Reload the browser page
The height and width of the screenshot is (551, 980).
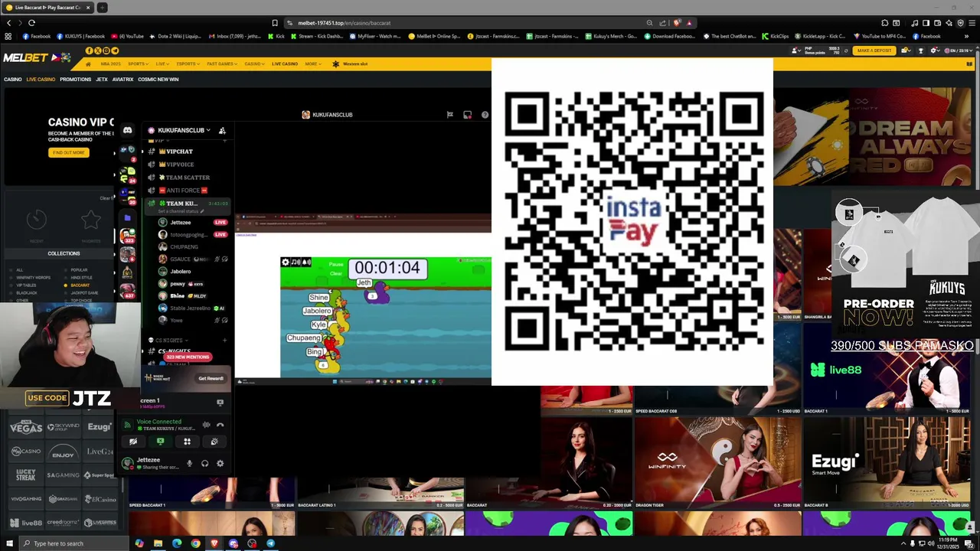coord(31,23)
